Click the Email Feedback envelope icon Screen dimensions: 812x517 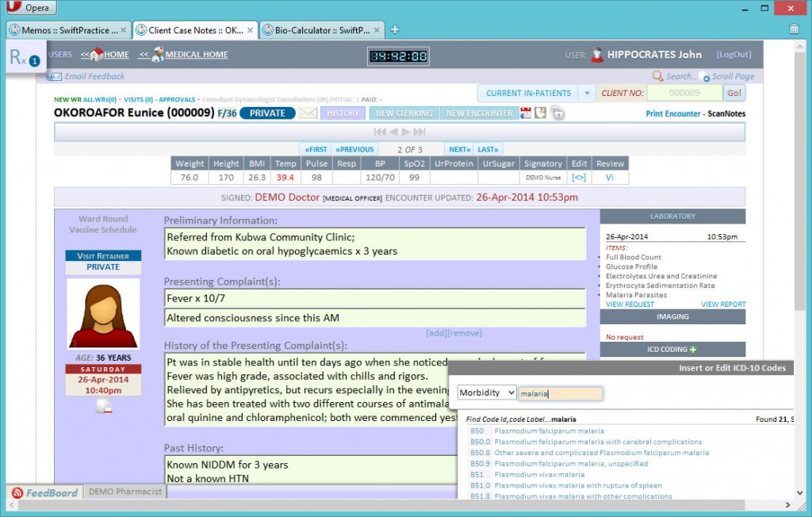54,77
